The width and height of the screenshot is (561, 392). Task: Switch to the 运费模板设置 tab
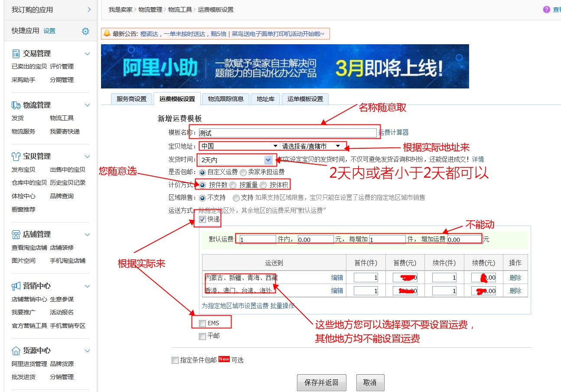click(177, 99)
